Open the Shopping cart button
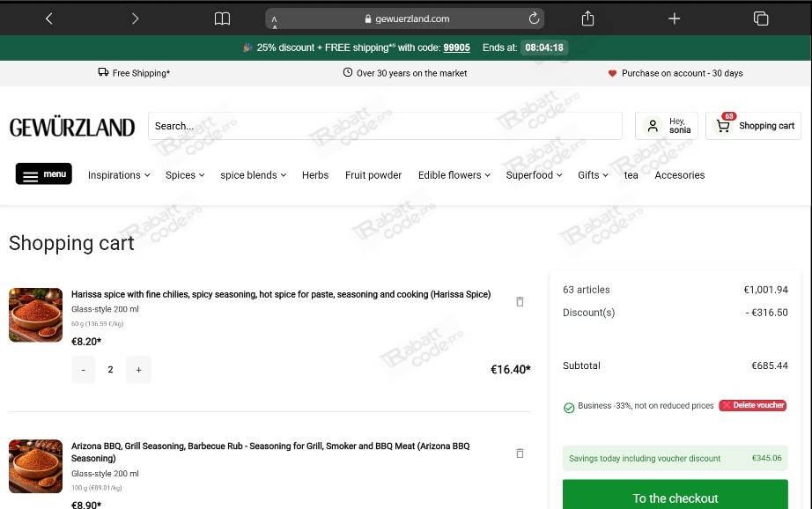The width and height of the screenshot is (812, 509). pyautogui.click(x=754, y=126)
